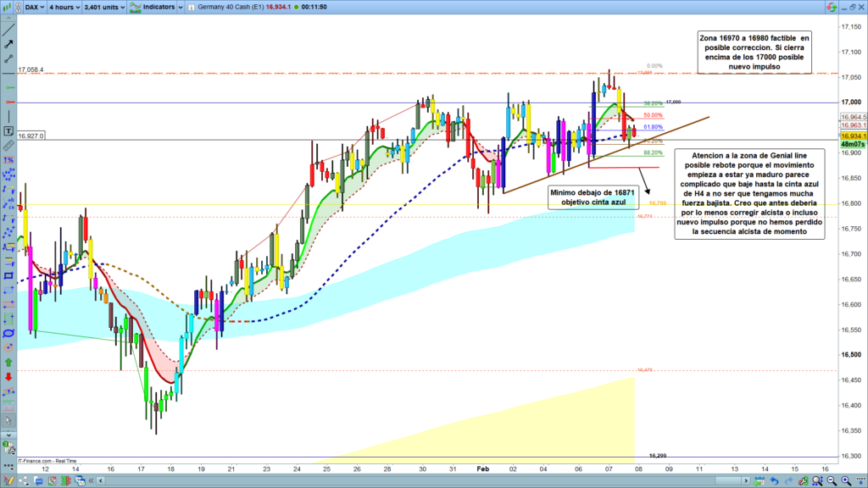This screenshot has height=488, width=868.
Task: Choose the text annotation tool
Action: [x=8, y=130]
